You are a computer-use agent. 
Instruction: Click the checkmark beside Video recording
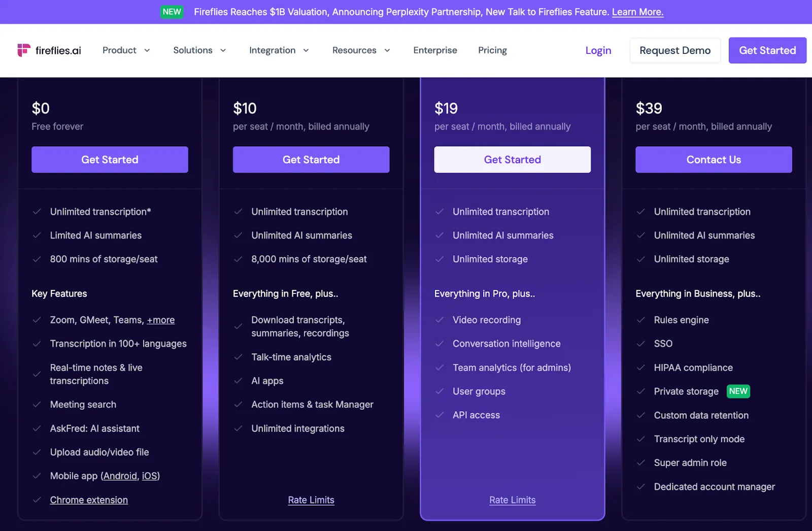pyautogui.click(x=439, y=320)
